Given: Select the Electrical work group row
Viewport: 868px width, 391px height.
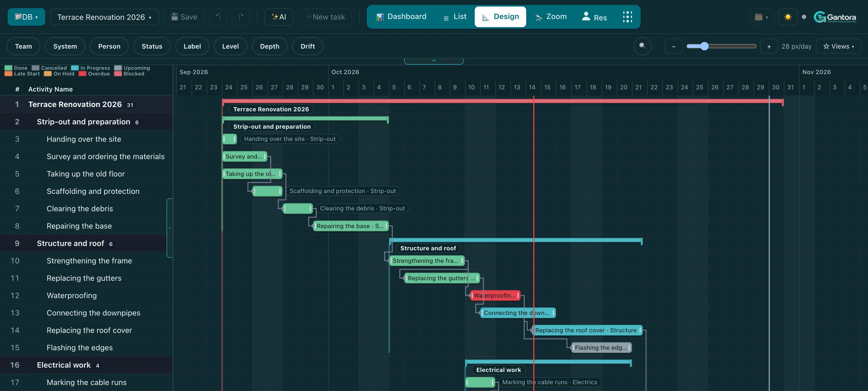Looking at the screenshot, I should tap(86, 365).
